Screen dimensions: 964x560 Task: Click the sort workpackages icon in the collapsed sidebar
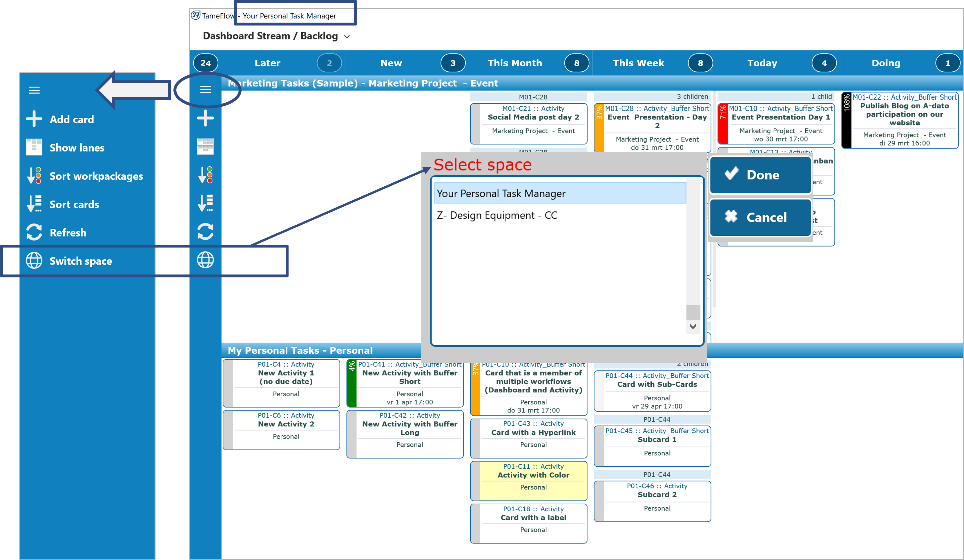(x=205, y=175)
